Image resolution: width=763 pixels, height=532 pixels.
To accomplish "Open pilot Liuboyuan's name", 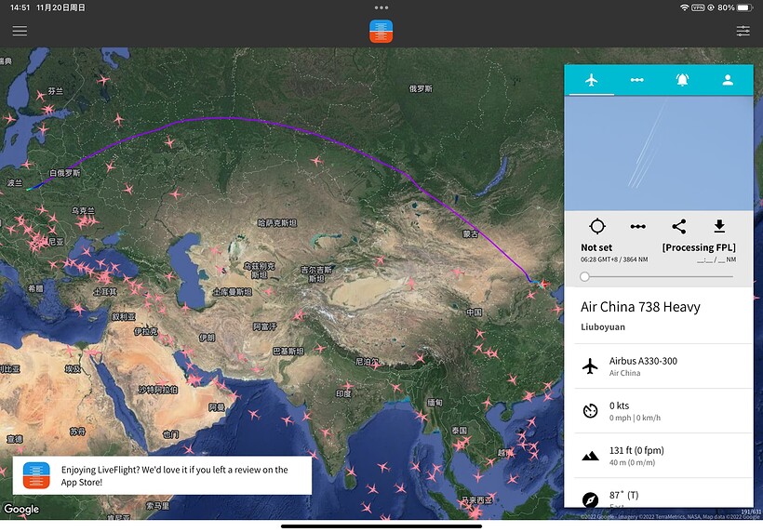I will tap(602, 326).
